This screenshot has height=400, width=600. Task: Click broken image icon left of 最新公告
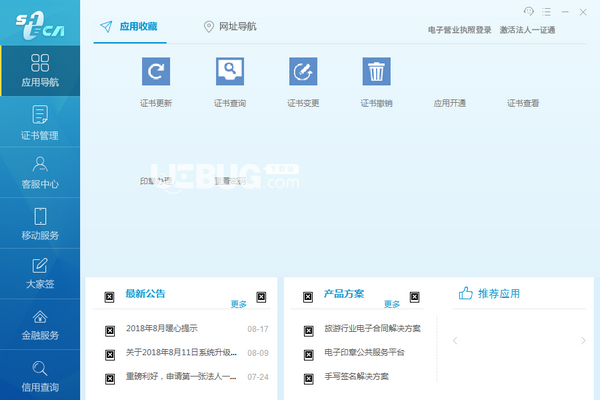(109, 297)
